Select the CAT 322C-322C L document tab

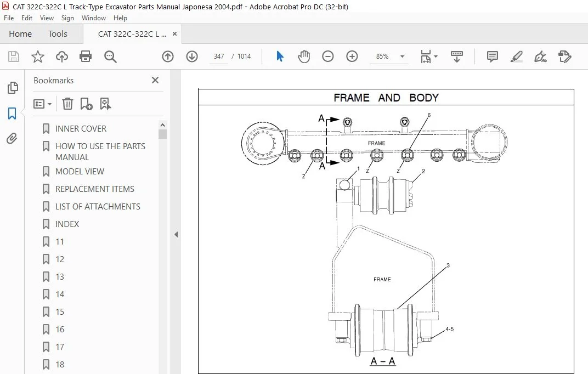tap(132, 34)
